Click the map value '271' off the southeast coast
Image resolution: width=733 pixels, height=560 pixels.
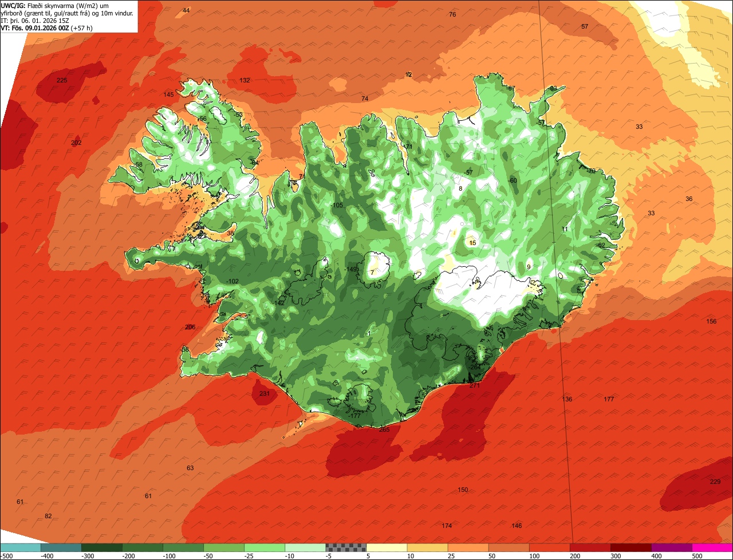click(475, 385)
